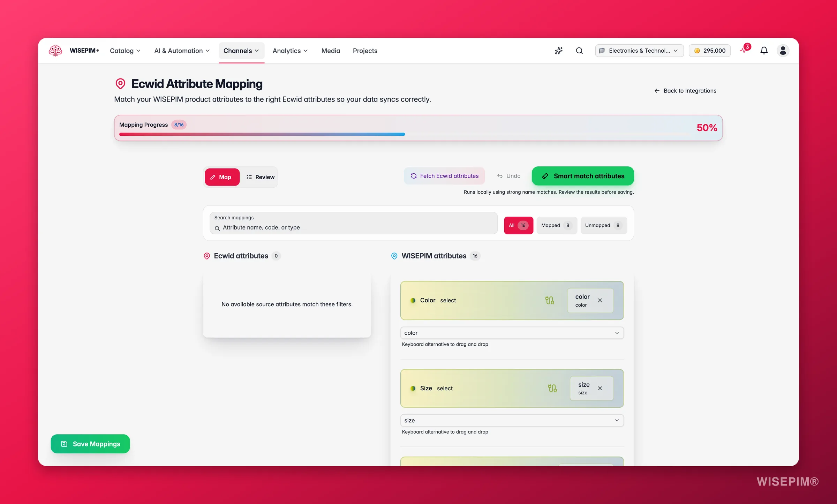Open the color attribute select dropdown
Viewport: 837px width, 504px height.
click(512, 332)
